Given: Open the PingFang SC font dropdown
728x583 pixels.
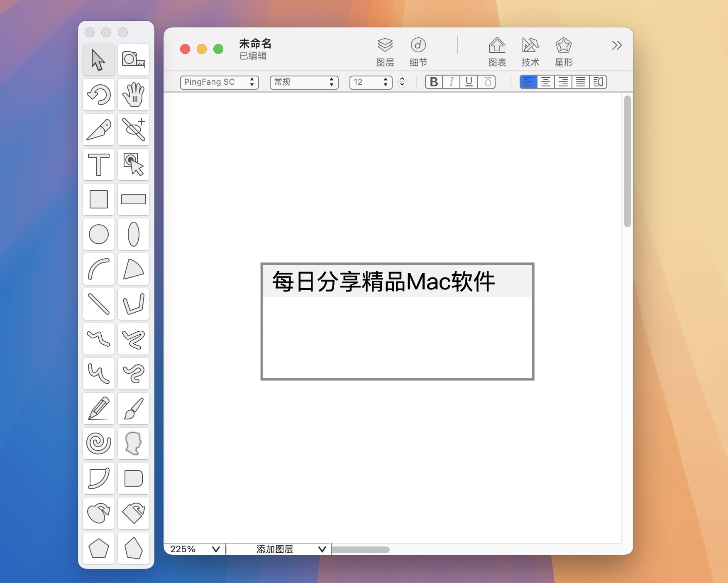Looking at the screenshot, I should pyautogui.click(x=219, y=82).
